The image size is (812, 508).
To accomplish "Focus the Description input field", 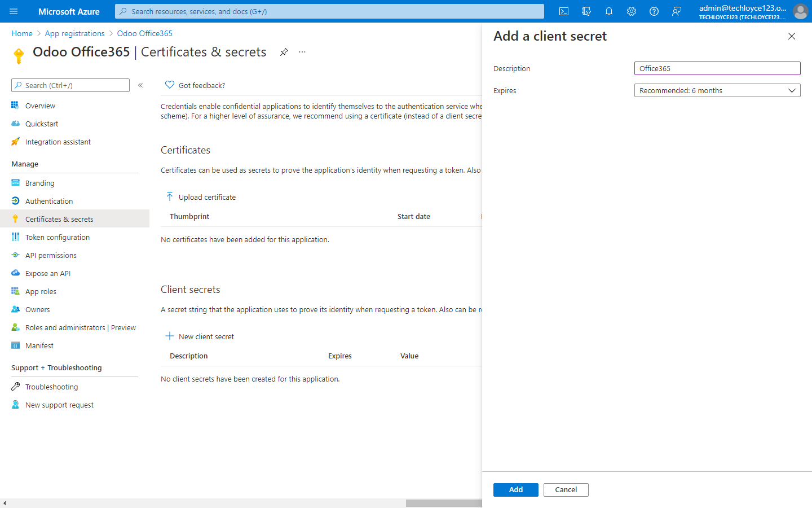I will [717, 68].
